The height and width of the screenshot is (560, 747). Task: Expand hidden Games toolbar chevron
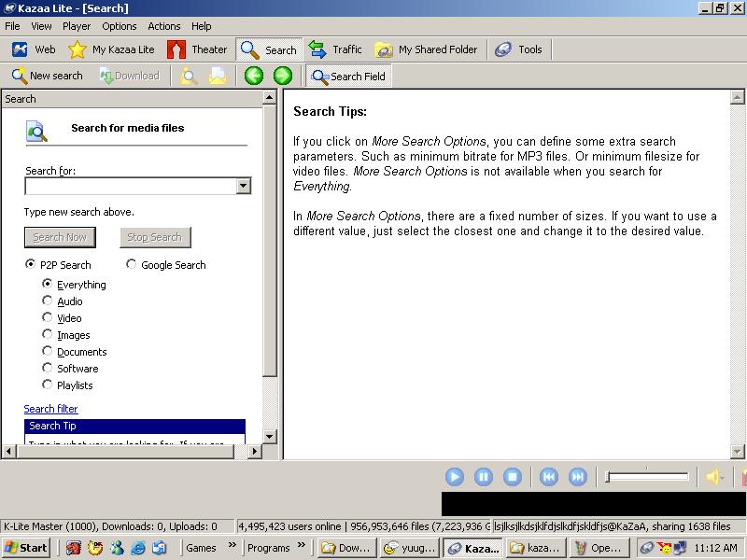tap(233, 547)
